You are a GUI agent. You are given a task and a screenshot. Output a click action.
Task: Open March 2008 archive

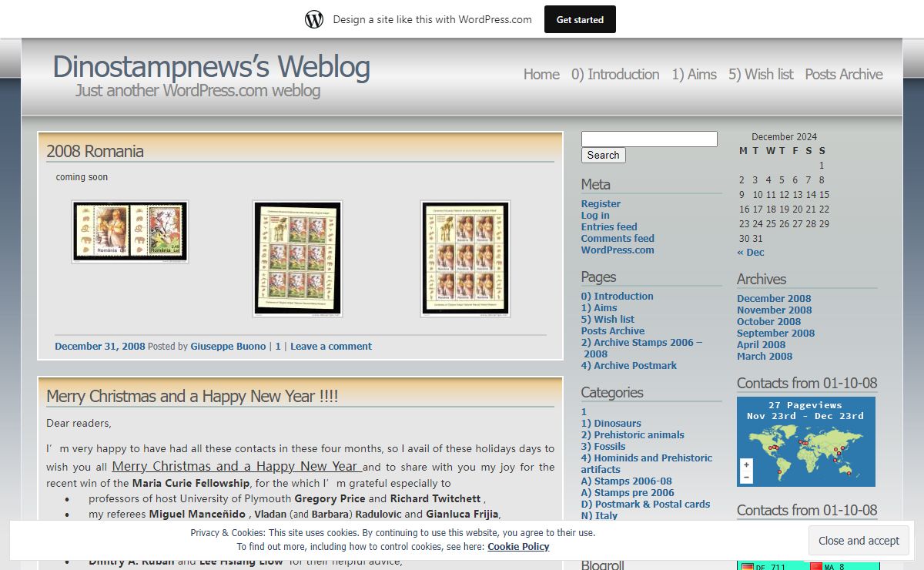point(765,357)
